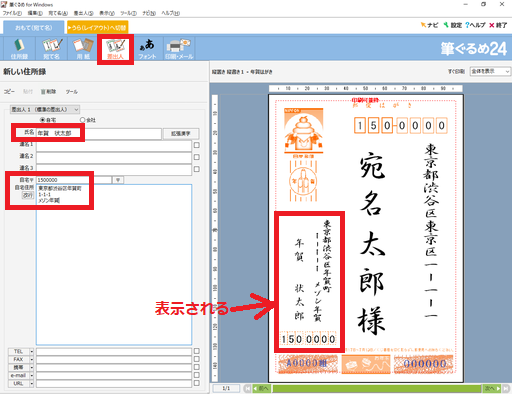Open the ファイル menu

pyautogui.click(x=12, y=13)
